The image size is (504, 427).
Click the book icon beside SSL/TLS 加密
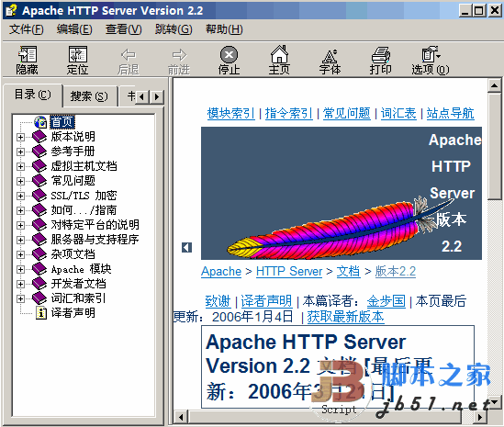[39, 196]
